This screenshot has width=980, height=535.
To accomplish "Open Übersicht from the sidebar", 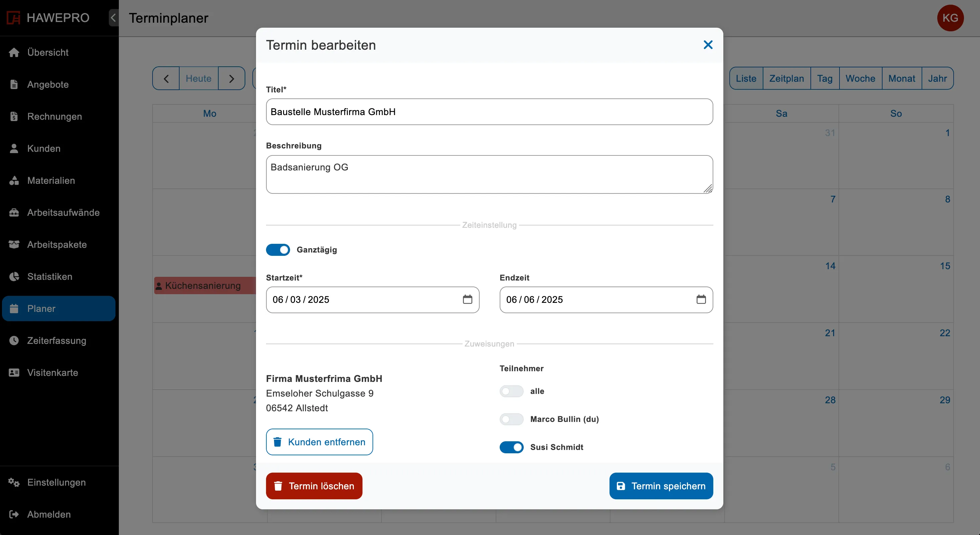I will click(x=59, y=52).
